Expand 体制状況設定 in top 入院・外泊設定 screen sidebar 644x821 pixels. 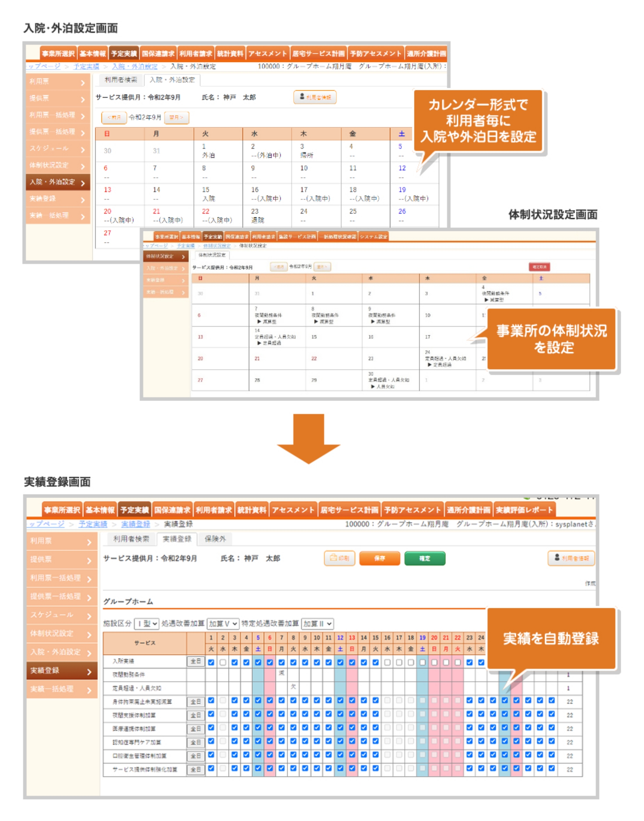pyautogui.click(x=58, y=166)
